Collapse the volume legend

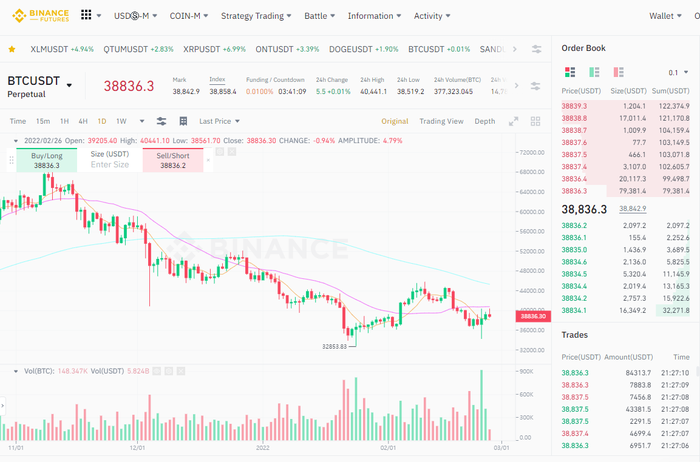16,371
